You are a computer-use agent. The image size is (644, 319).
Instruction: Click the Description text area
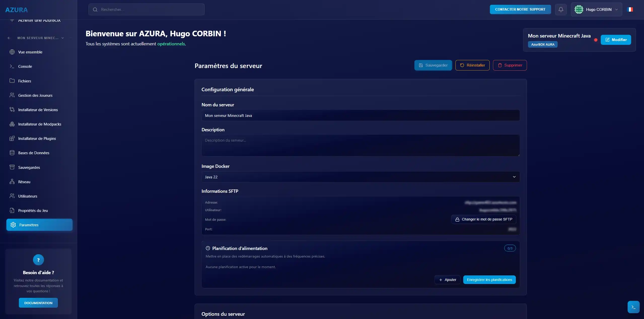click(360, 145)
